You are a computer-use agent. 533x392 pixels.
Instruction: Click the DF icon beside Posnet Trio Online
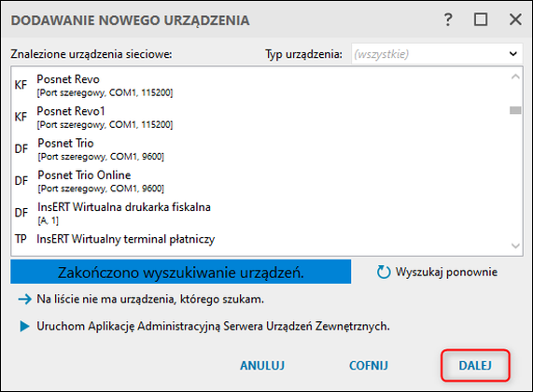[21, 180]
